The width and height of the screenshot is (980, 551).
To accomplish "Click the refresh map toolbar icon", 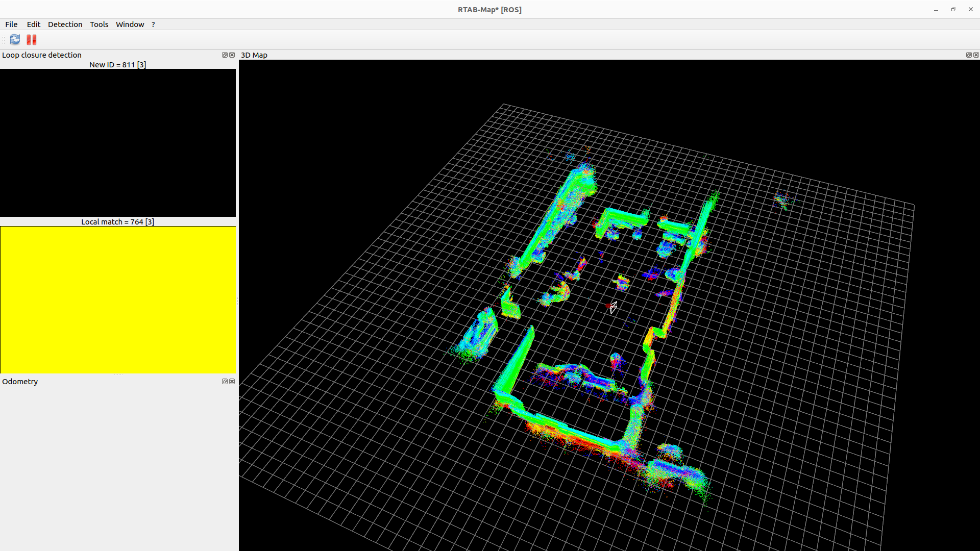I will point(15,39).
